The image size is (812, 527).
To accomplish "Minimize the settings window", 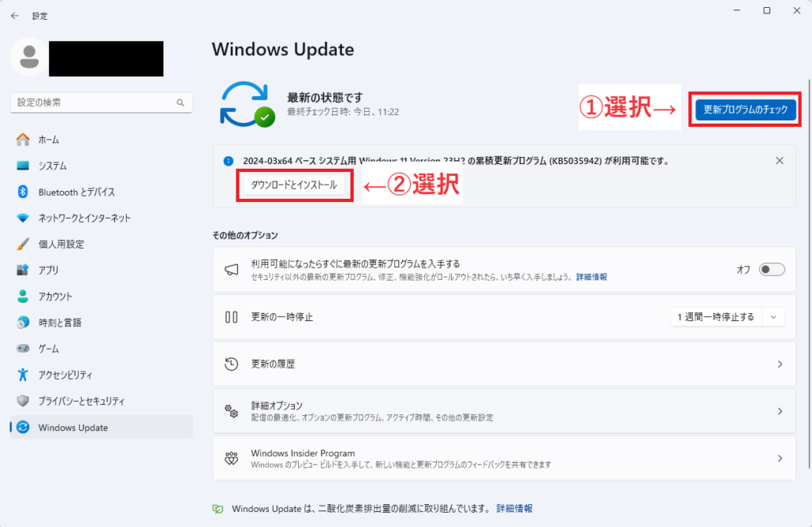I will [737, 10].
